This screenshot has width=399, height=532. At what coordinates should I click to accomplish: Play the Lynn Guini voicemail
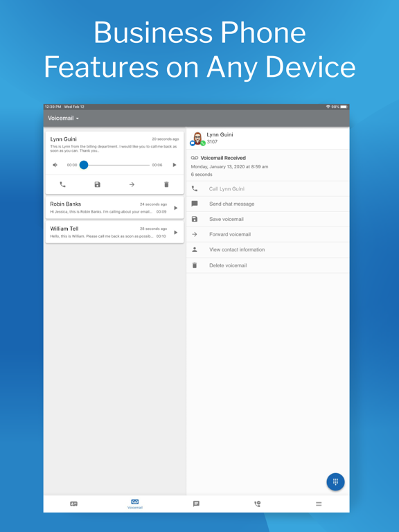pyautogui.click(x=175, y=165)
